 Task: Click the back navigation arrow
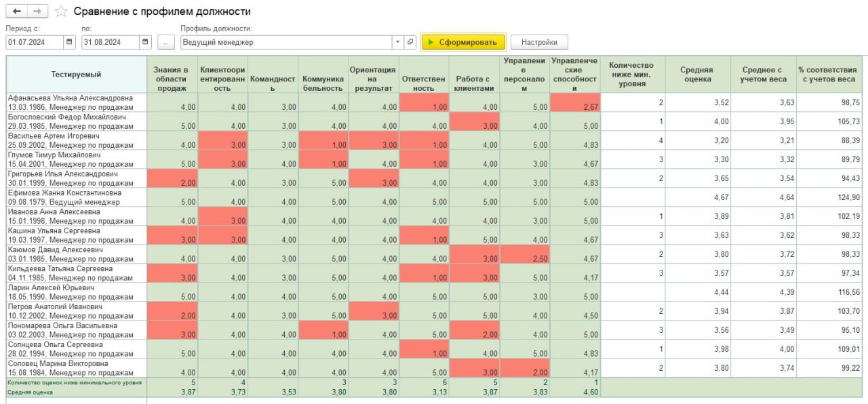17,12
